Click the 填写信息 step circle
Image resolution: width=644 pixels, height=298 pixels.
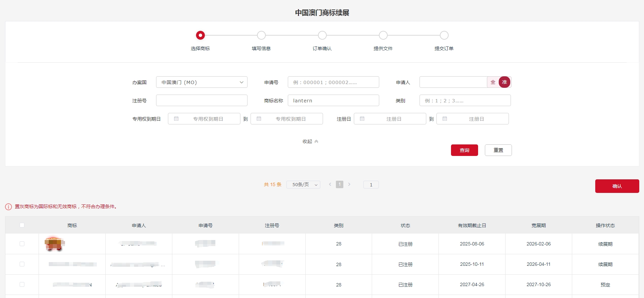pos(261,35)
